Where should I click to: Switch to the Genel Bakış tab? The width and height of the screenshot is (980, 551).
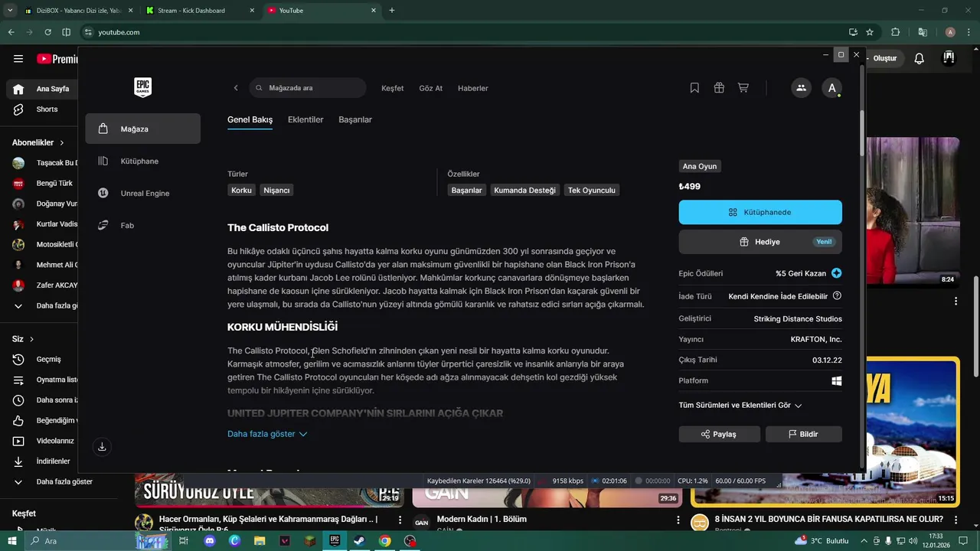[x=250, y=120]
